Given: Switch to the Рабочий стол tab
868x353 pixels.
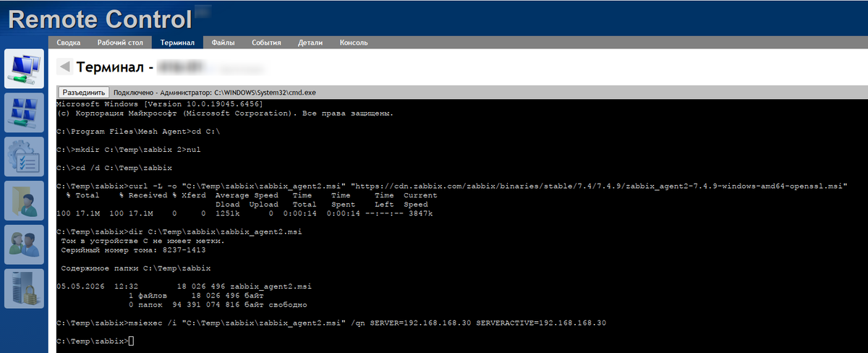Looking at the screenshot, I should (120, 43).
